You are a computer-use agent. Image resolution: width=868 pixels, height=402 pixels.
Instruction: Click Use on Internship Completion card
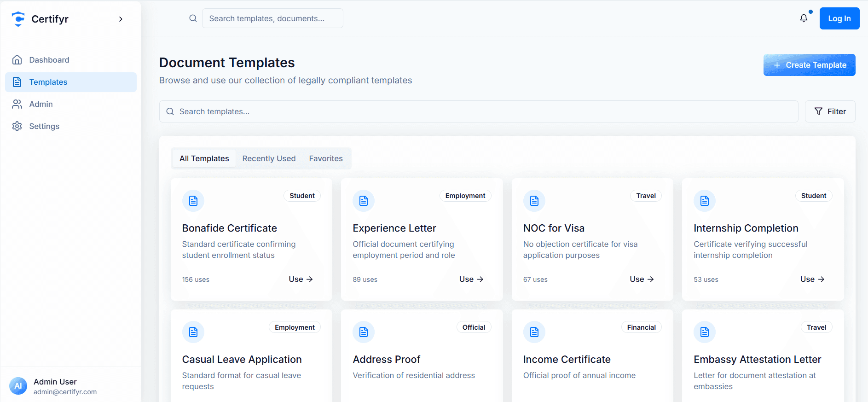click(x=812, y=279)
